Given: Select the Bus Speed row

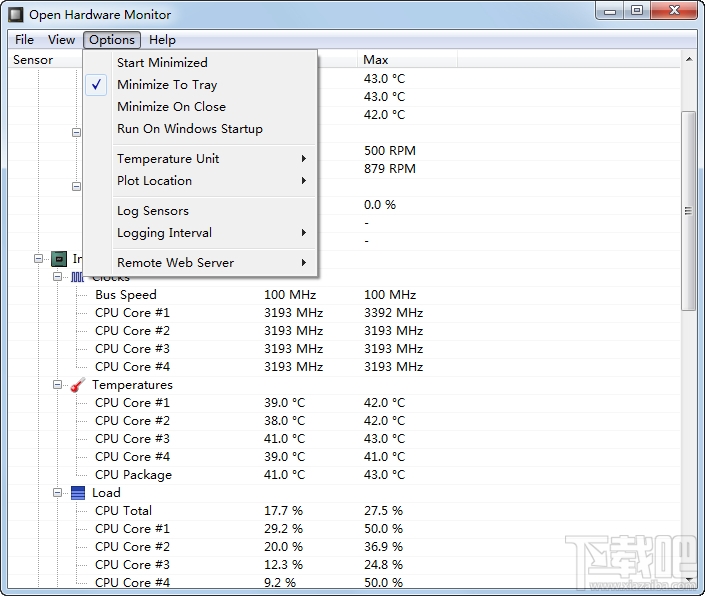Looking at the screenshot, I should point(344,295).
